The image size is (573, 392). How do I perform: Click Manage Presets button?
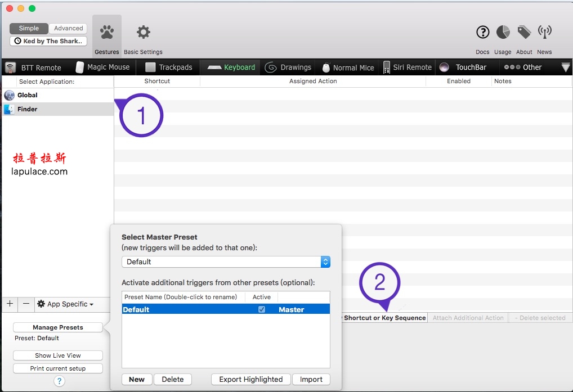coord(58,327)
